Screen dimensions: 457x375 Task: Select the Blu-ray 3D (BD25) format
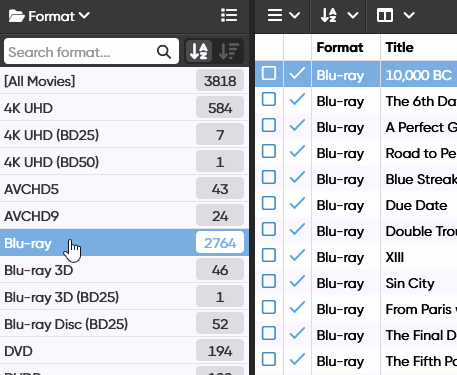pos(124,297)
